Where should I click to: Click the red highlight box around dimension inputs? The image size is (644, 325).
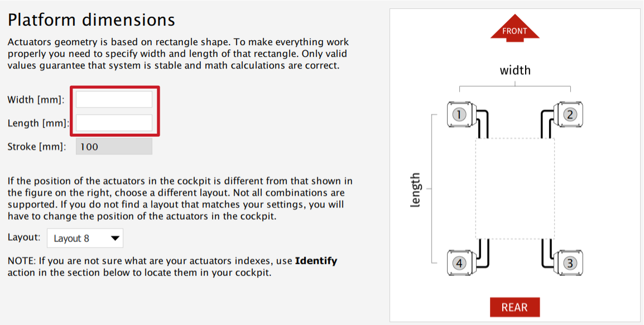(x=73, y=111)
